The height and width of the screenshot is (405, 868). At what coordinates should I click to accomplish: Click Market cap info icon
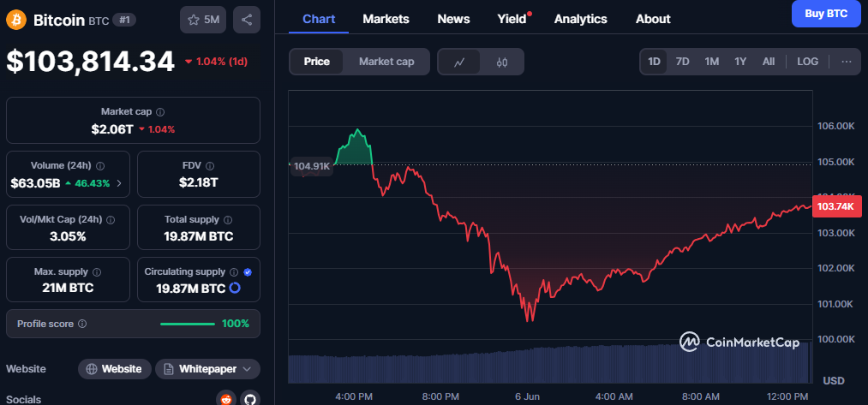point(160,112)
